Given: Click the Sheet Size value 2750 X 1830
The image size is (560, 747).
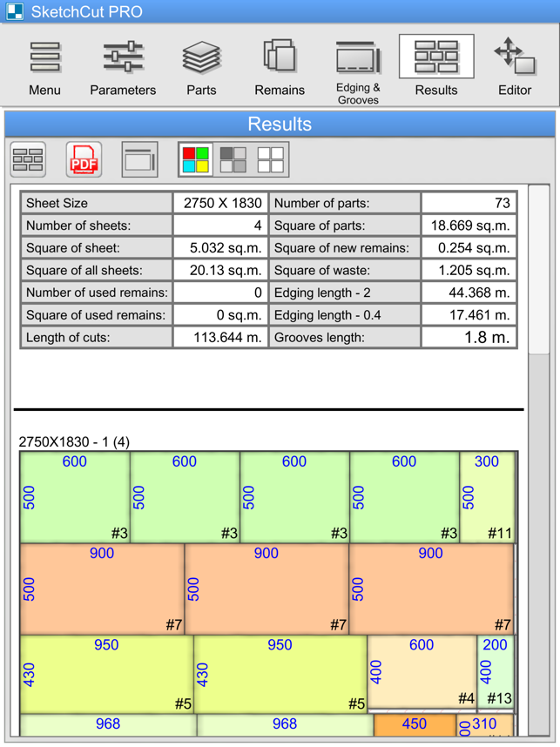Looking at the screenshot, I should click(x=220, y=203).
